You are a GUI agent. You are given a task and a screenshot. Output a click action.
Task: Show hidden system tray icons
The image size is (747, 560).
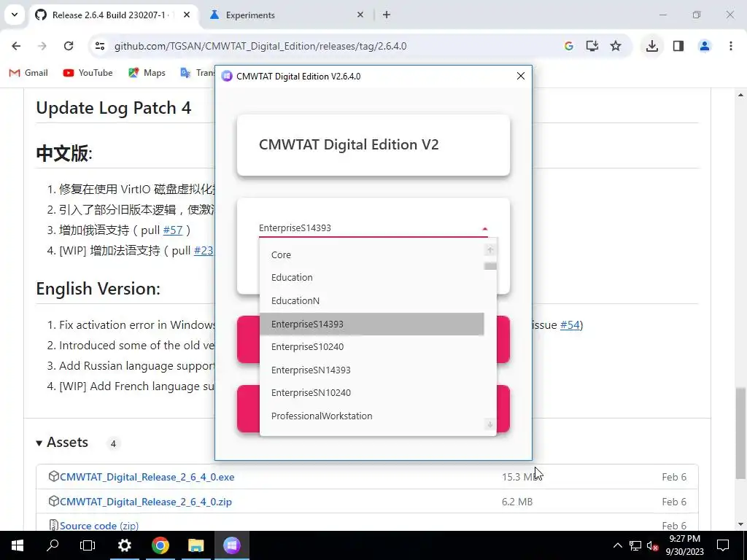coord(617,545)
